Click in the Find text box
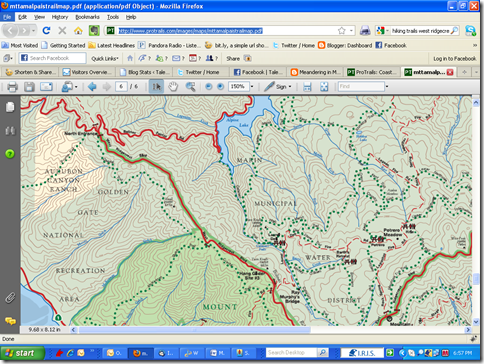The image size is (484, 364). (361, 87)
